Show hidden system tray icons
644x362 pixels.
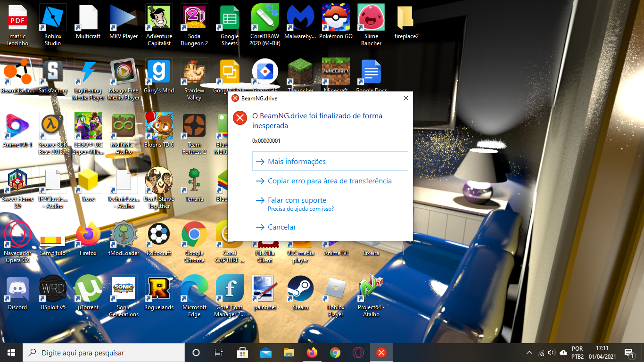529,353
